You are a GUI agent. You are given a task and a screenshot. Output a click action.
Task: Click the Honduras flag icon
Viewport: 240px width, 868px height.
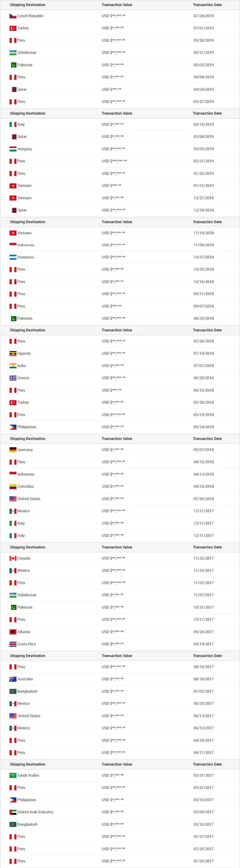point(13,257)
